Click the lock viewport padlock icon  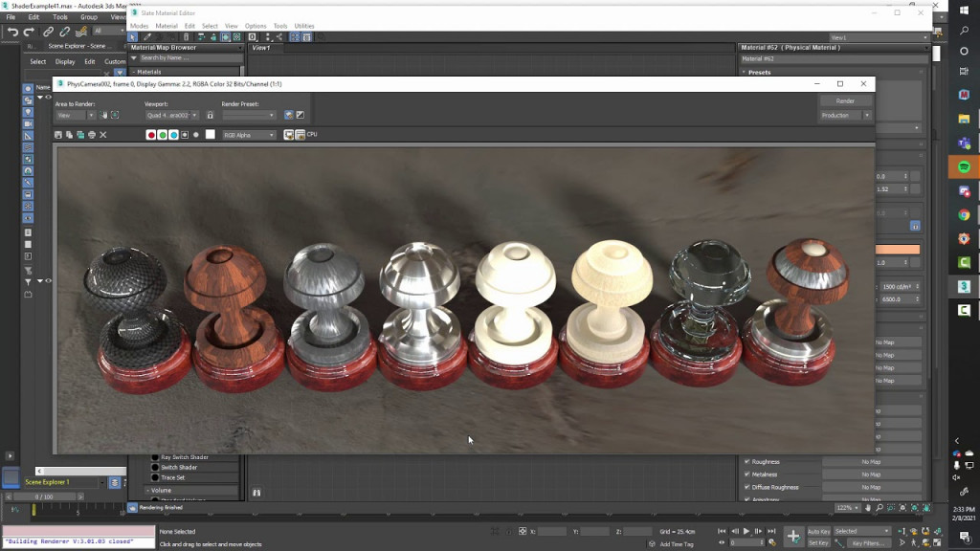(x=210, y=115)
